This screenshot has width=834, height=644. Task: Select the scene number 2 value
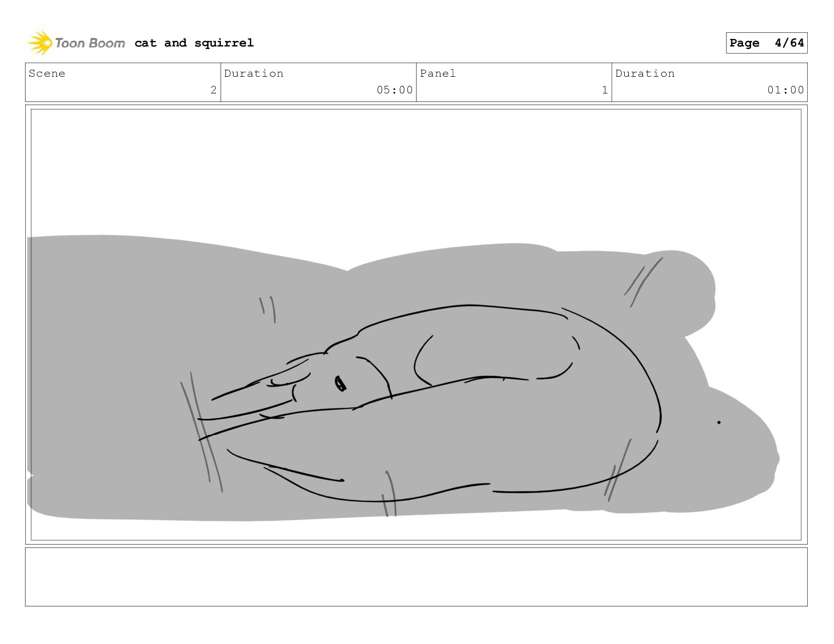coord(213,90)
